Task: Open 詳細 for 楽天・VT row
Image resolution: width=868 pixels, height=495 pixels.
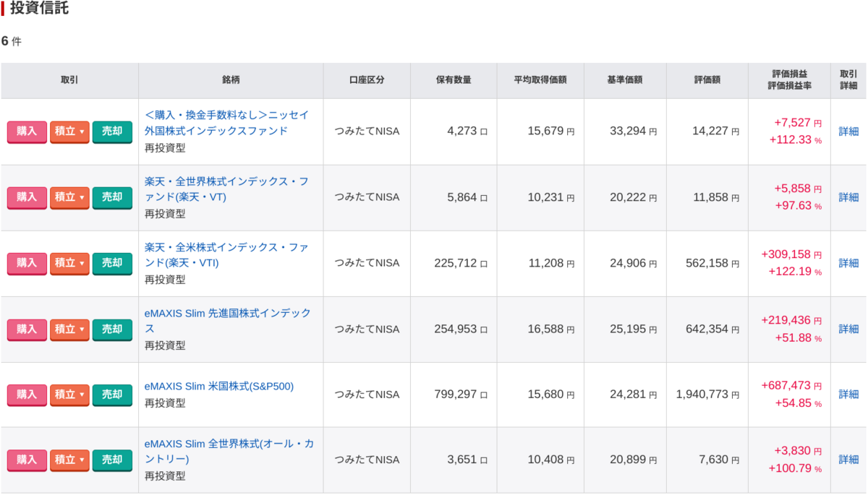Action: pyautogui.click(x=848, y=197)
